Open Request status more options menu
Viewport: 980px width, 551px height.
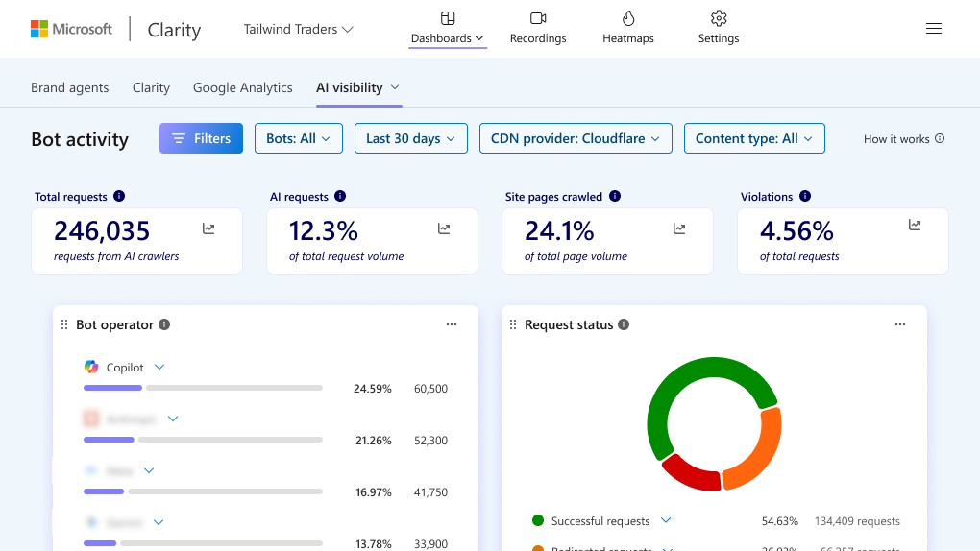(900, 324)
